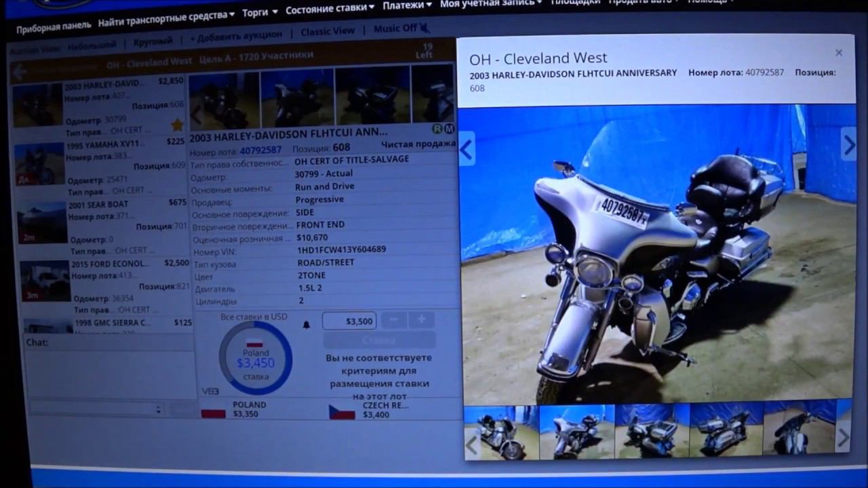Open Состояние ставки dropdown menu
Screen dimensions: 868x488
[330, 9]
